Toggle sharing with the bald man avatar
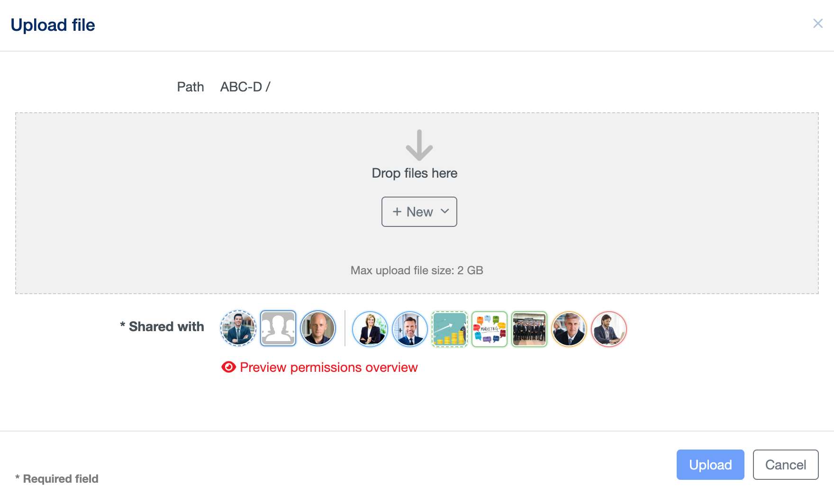Screen dimensions: 834x504 318,328
